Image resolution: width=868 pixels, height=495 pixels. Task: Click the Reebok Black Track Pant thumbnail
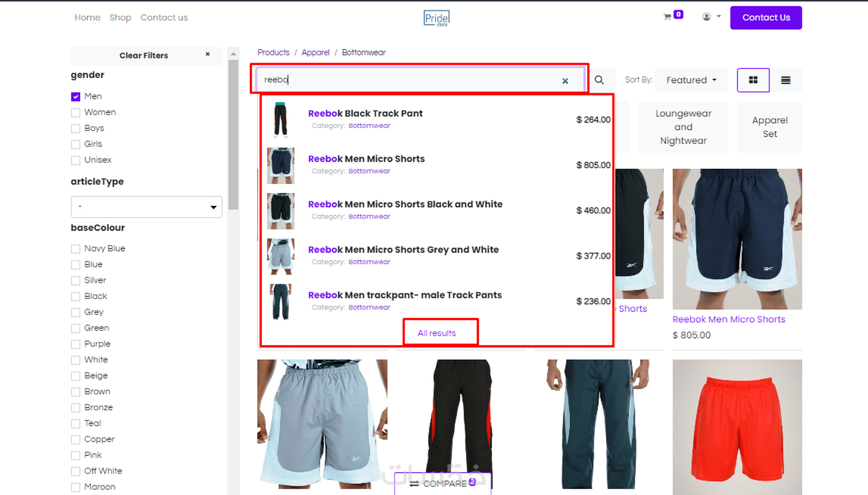(280, 120)
